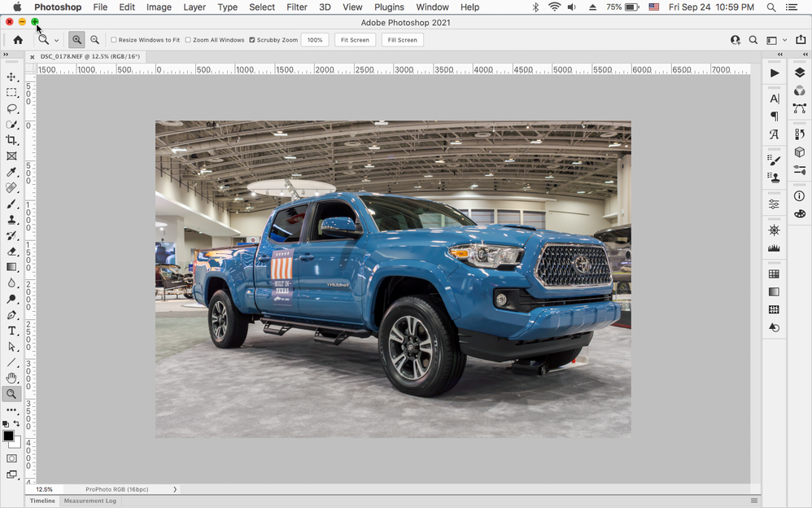Select the Crop tool
812x508 pixels.
click(11, 140)
